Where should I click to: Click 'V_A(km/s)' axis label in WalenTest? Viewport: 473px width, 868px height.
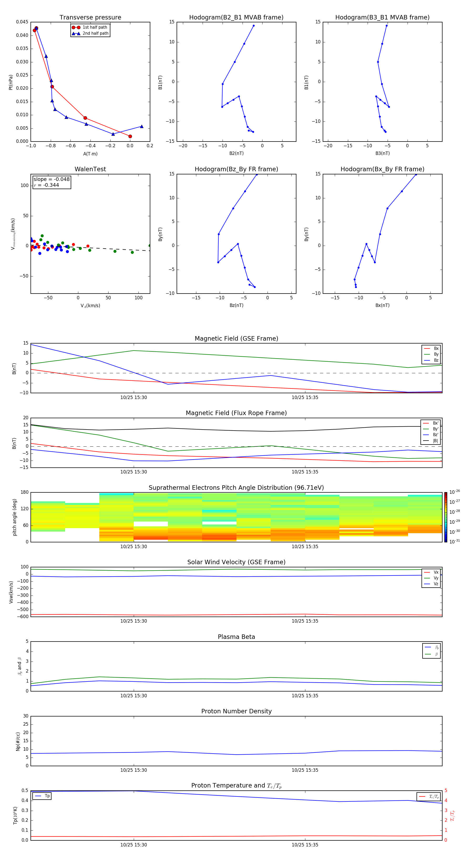[90, 306]
